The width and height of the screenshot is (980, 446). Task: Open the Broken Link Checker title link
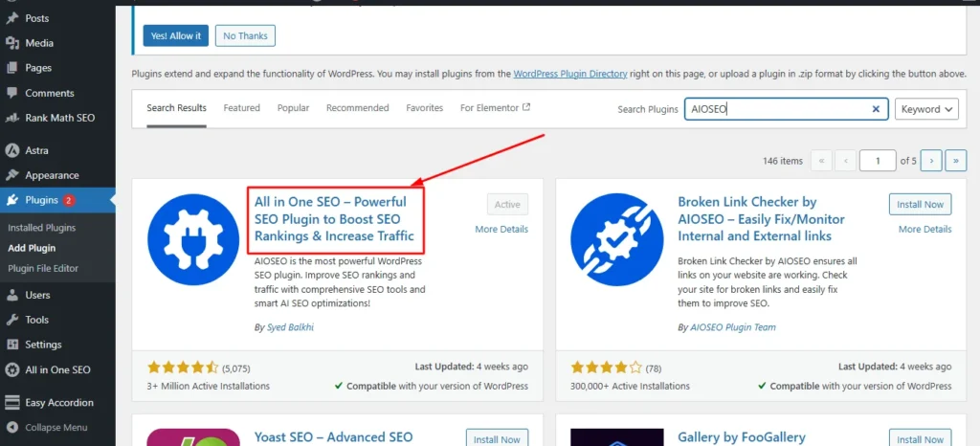pyautogui.click(x=761, y=219)
